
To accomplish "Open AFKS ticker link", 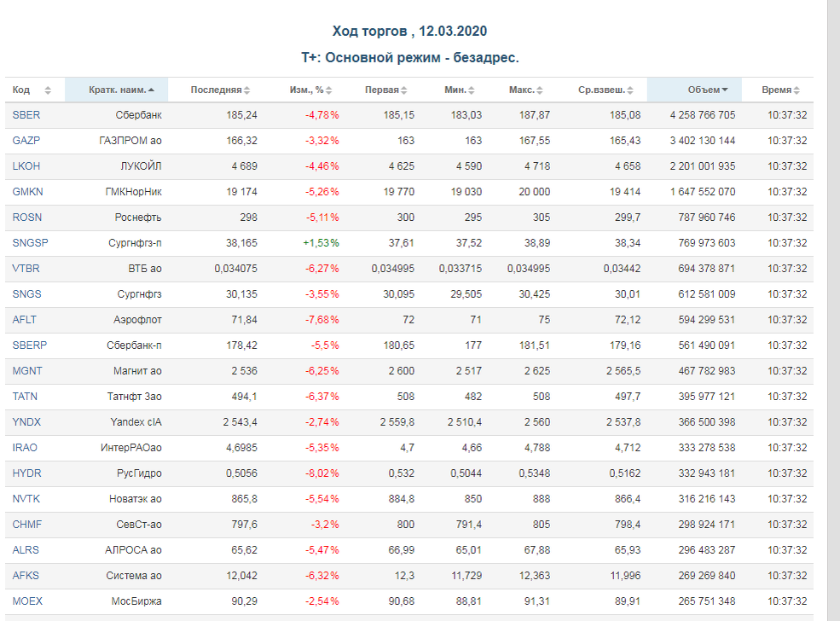I will point(26,576).
